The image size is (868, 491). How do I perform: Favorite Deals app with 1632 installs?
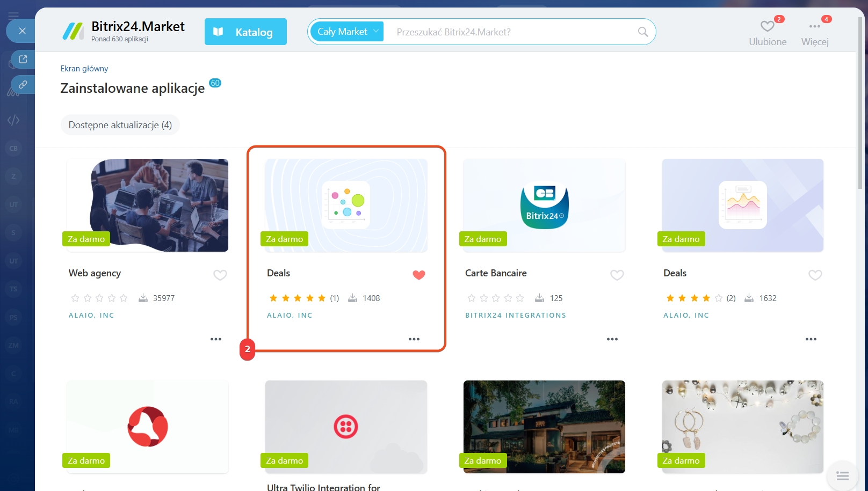pos(815,275)
